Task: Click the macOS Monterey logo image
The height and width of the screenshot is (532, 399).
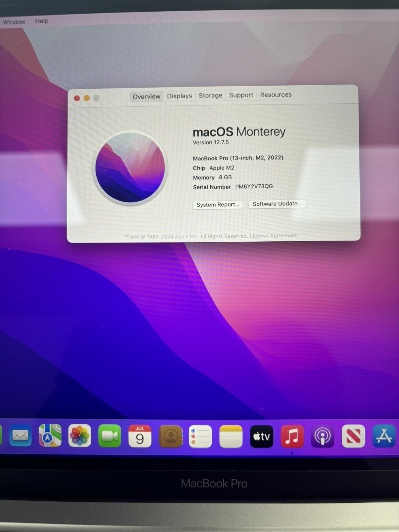Action: [130, 168]
